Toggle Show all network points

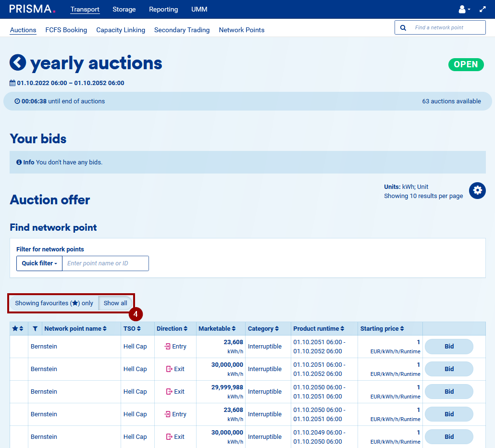[x=115, y=303]
